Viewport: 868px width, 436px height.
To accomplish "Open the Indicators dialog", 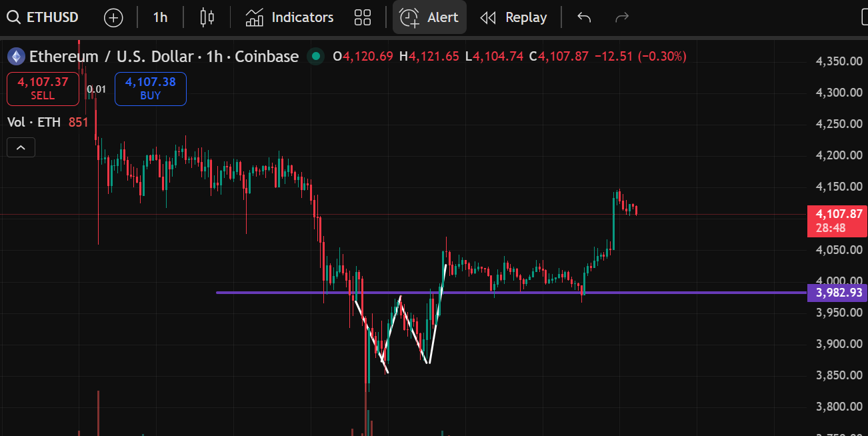I will (x=289, y=18).
